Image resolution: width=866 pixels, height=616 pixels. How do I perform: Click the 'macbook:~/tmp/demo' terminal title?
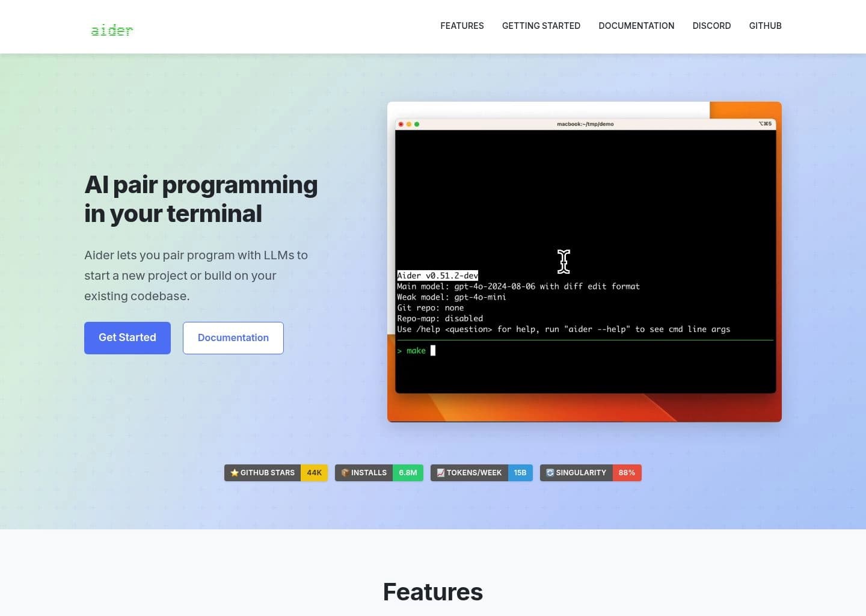pyautogui.click(x=585, y=124)
